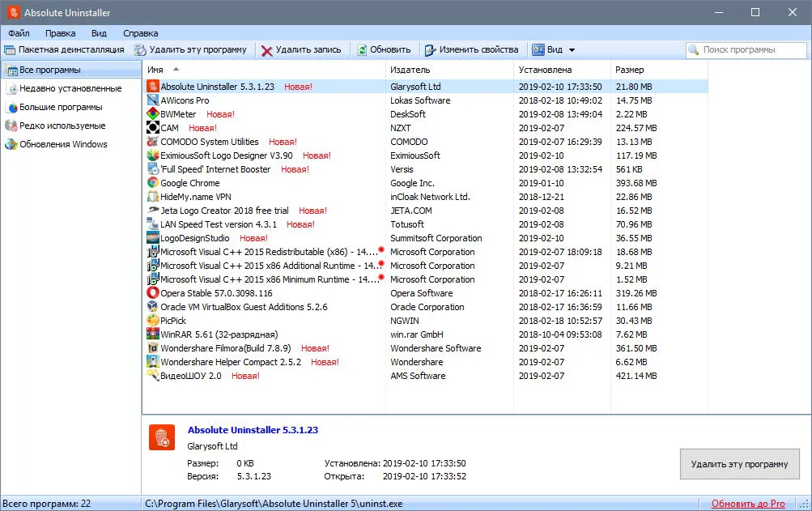The width and height of the screenshot is (812, 511).
Task: Open the Справка menu
Action: tap(140, 33)
